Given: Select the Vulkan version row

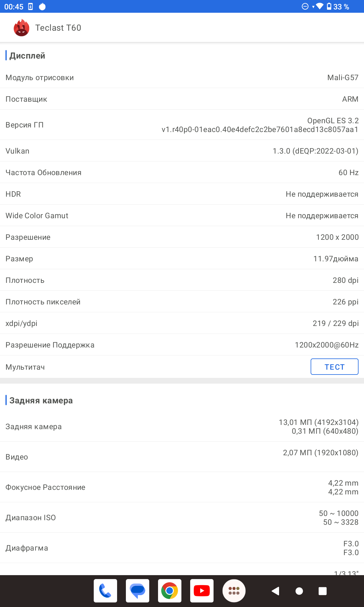Looking at the screenshot, I should click(182, 151).
